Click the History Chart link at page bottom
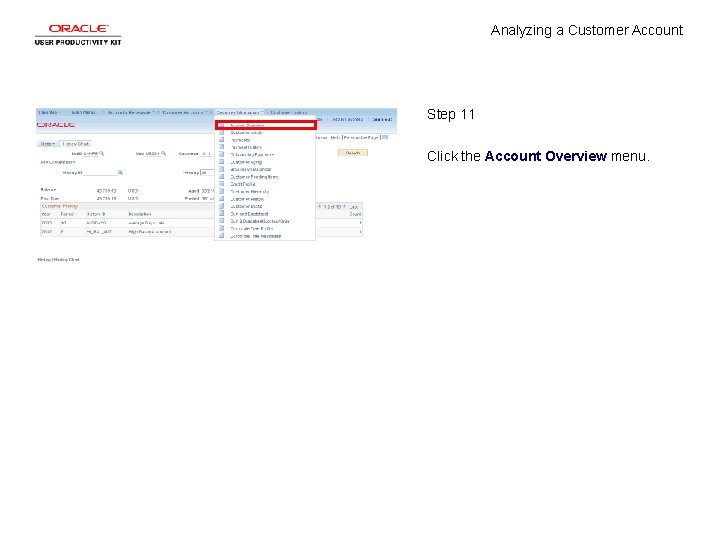The height and width of the screenshot is (540, 720). [67, 259]
